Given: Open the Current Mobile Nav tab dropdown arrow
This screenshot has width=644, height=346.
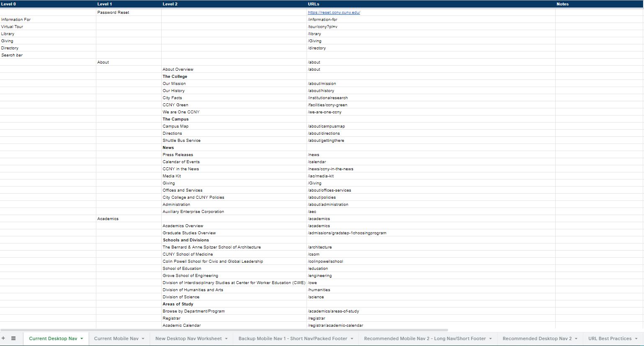Looking at the screenshot, I should tap(143, 339).
